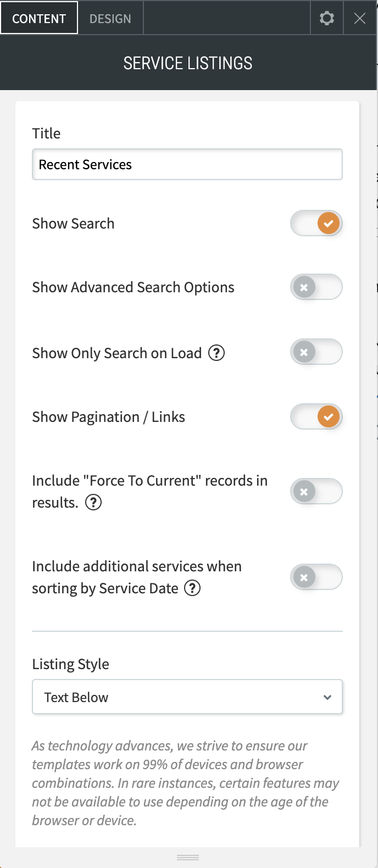Viewport: 378px width, 868px height.
Task: Close the Service Listings panel
Action: 360,18
